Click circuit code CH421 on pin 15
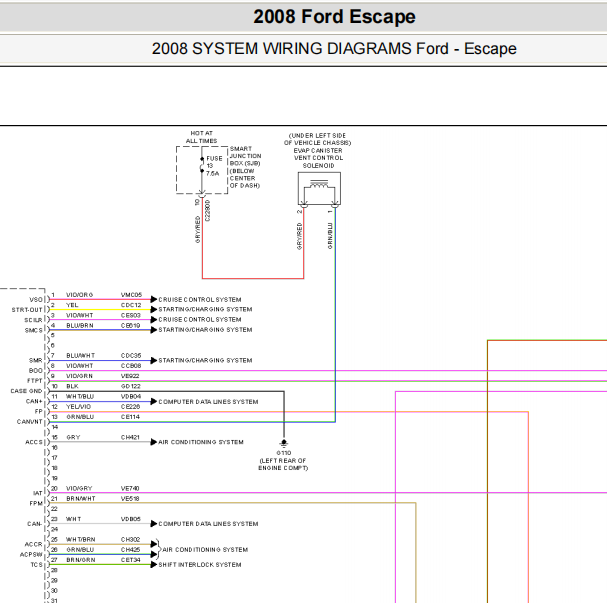 pos(130,437)
